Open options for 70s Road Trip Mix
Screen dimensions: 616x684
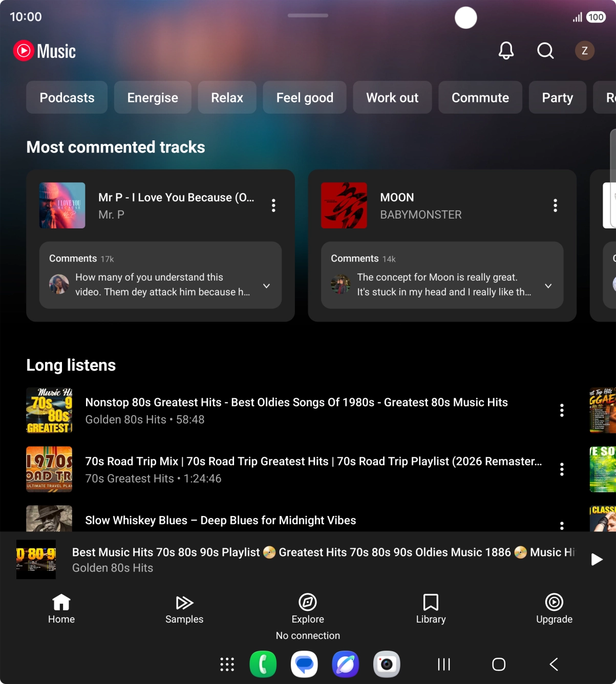click(562, 469)
